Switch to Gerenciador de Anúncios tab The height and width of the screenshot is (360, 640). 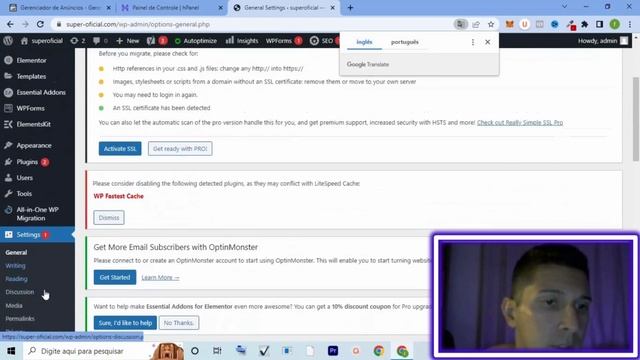click(x=60, y=8)
